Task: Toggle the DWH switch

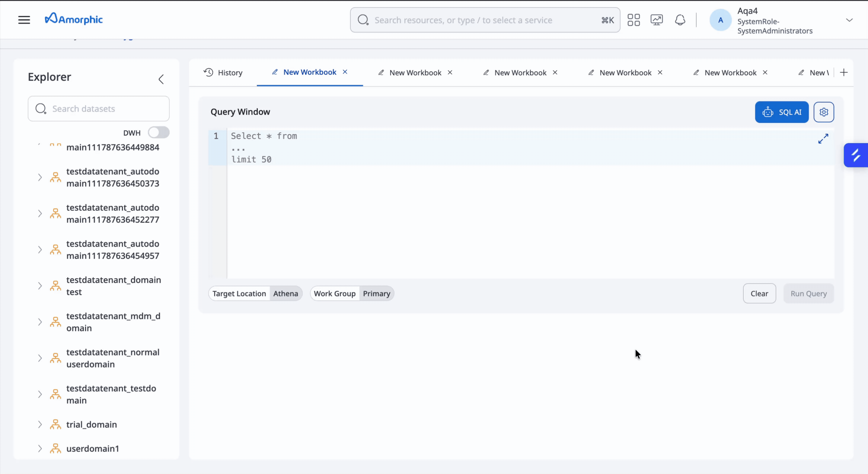Action: tap(158, 133)
